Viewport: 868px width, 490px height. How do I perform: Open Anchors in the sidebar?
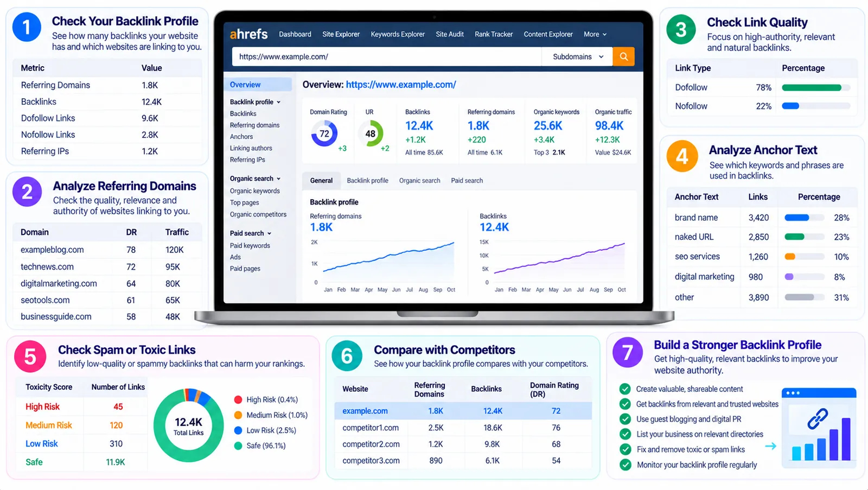pos(241,137)
